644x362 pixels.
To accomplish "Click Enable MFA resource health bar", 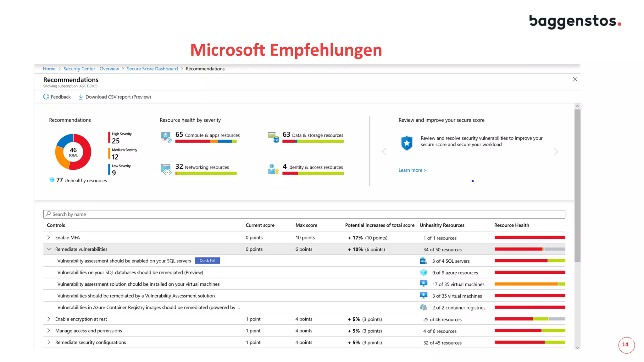I will pyautogui.click(x=530, y=237).
